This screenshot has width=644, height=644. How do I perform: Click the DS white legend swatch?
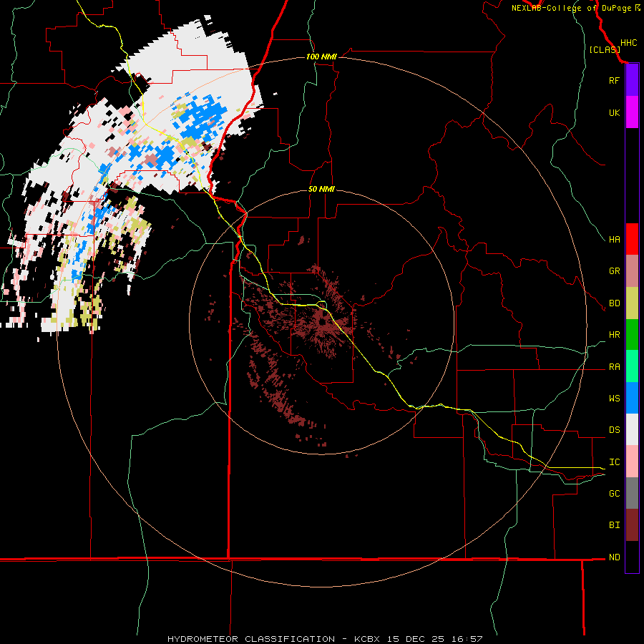(x=632, y=429)
